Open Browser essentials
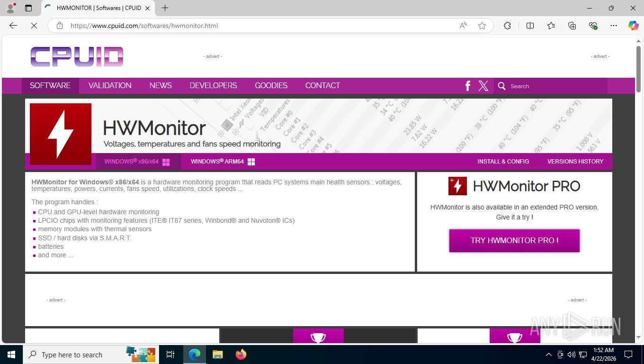This screenshot has height=364, width=644. [593, 26]
